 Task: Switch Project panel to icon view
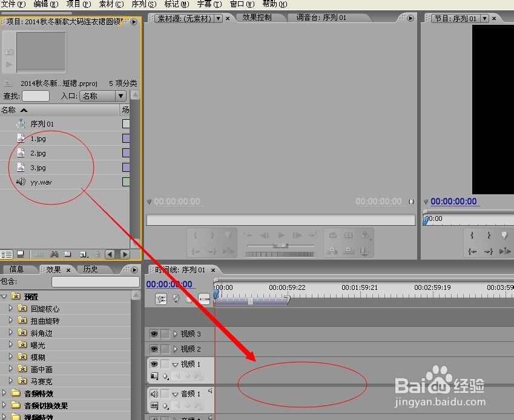tap(21, 254)
